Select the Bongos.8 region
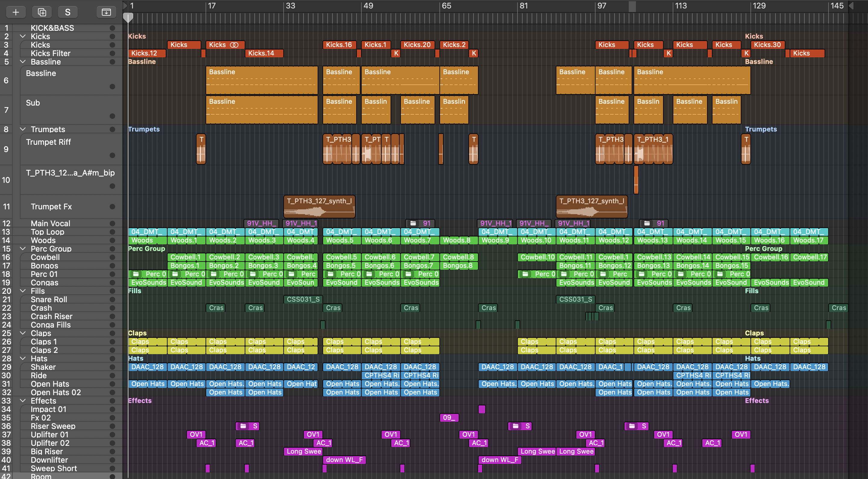This screenshot has width=868, height=479. coord(459,265)
